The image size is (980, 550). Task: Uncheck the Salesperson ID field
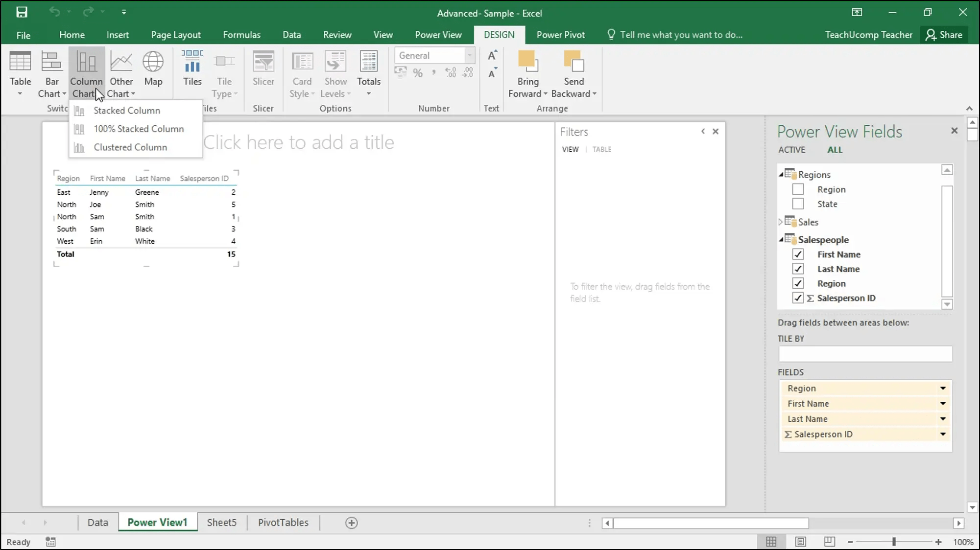tap(798, 298)
